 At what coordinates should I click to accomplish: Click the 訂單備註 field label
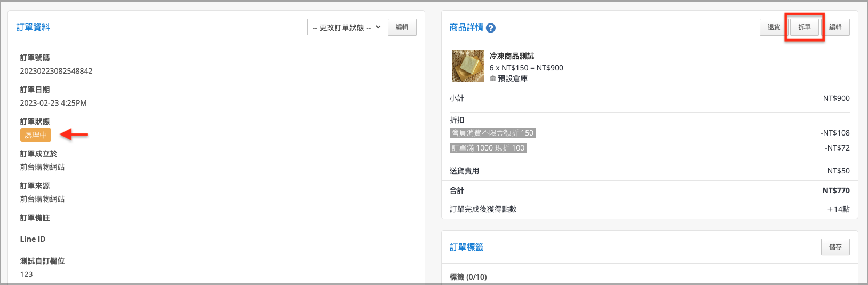pyautogui.click(x=35, y=218)
